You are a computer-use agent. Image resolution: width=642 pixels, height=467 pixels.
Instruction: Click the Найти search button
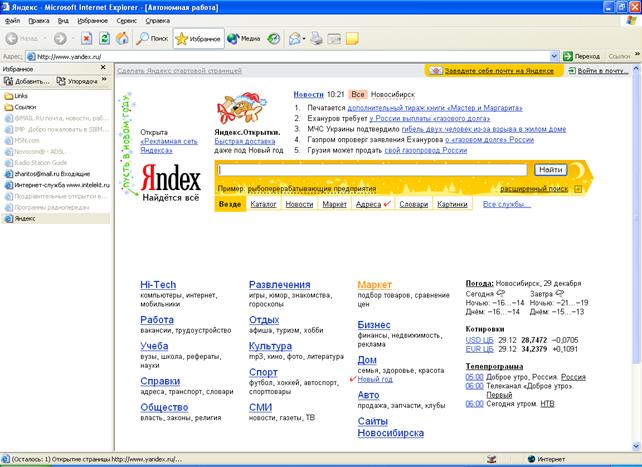coord(551,170)
